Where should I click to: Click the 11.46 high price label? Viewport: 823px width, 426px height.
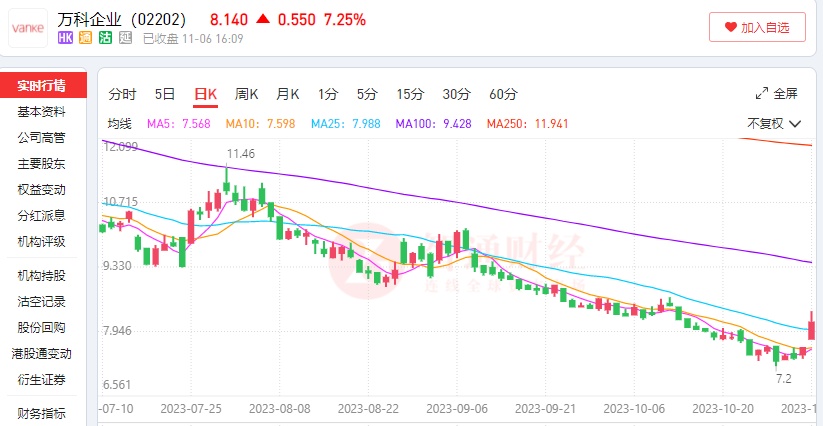241,154
